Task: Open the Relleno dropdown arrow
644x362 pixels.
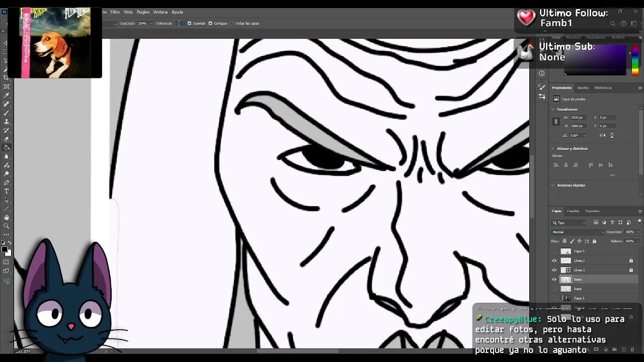Action: (x=638, y=241)
